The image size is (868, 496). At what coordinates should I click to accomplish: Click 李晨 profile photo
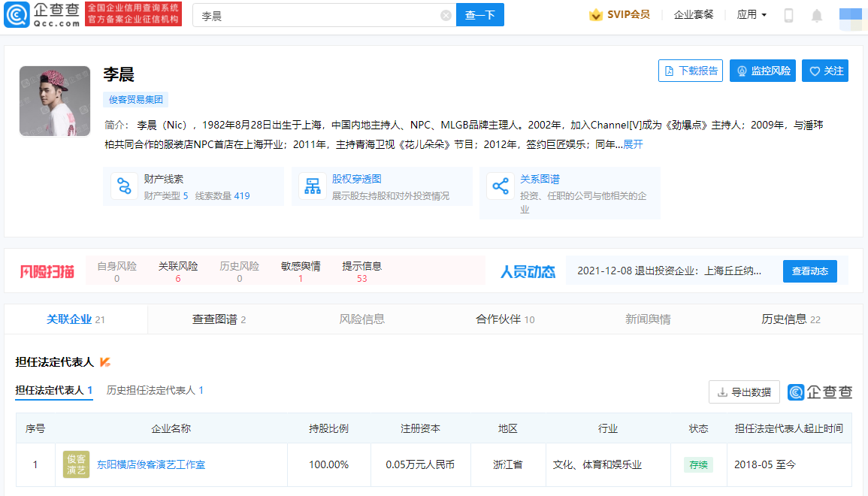[x=55, y=101]
